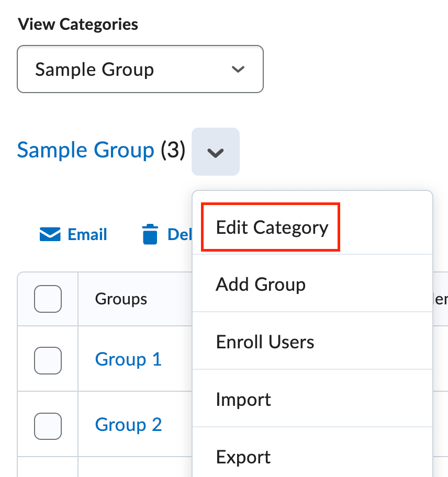Choose Edit Category from the menu
This screenshot has height=477, width=448.
tap(270, 226)
